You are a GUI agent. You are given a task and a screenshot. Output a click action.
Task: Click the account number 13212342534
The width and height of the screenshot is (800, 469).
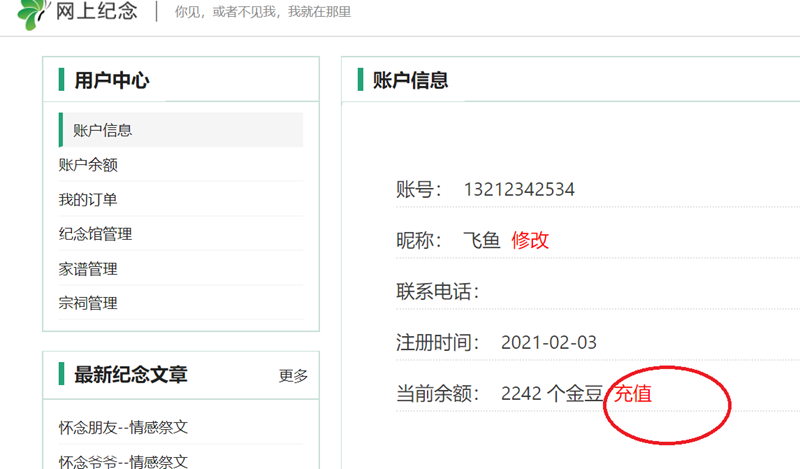click(519, 190)
